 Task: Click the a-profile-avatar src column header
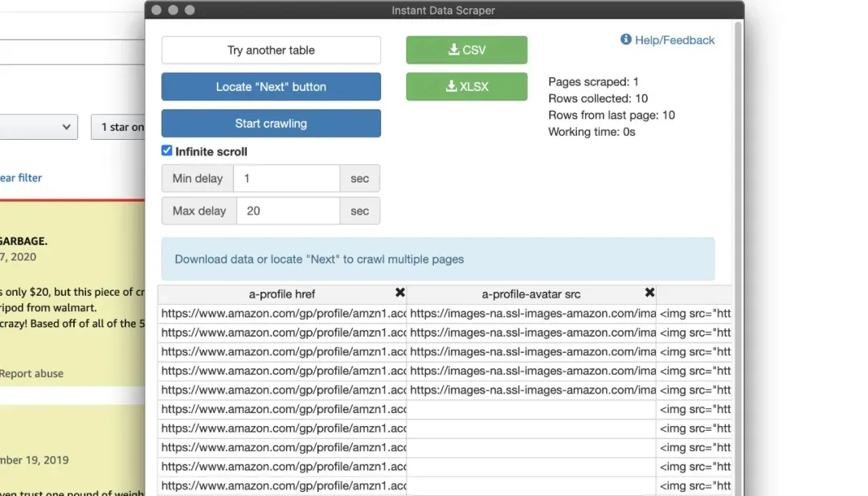click(x=531, y=294)
